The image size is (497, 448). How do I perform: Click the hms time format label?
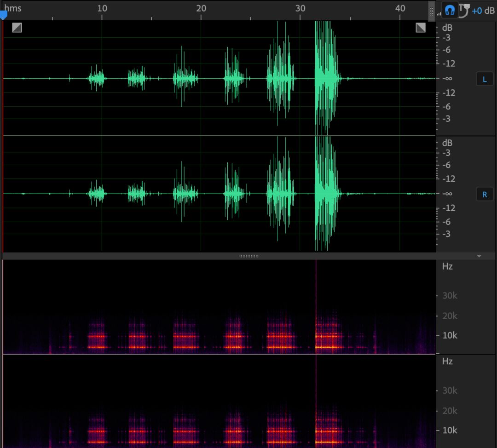pyautogui.click(x=13, y=8)
